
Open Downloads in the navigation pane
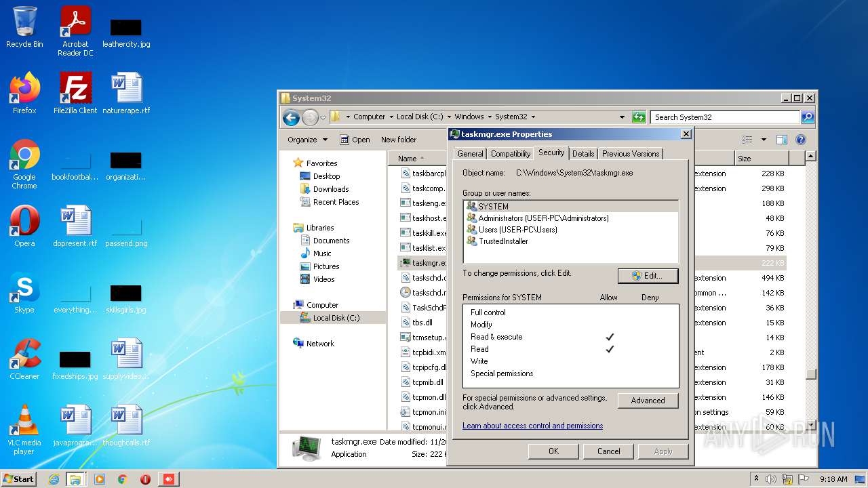point(330,189)
